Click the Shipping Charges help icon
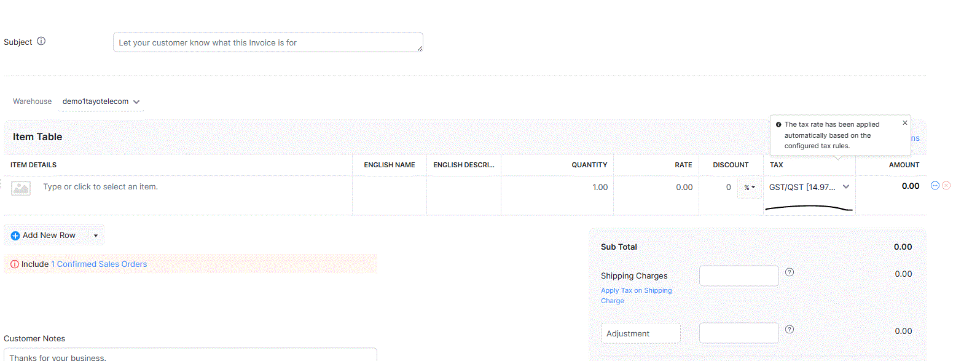Image resolution: width=980 pixels, height=361 pixels. pos(790,272)
